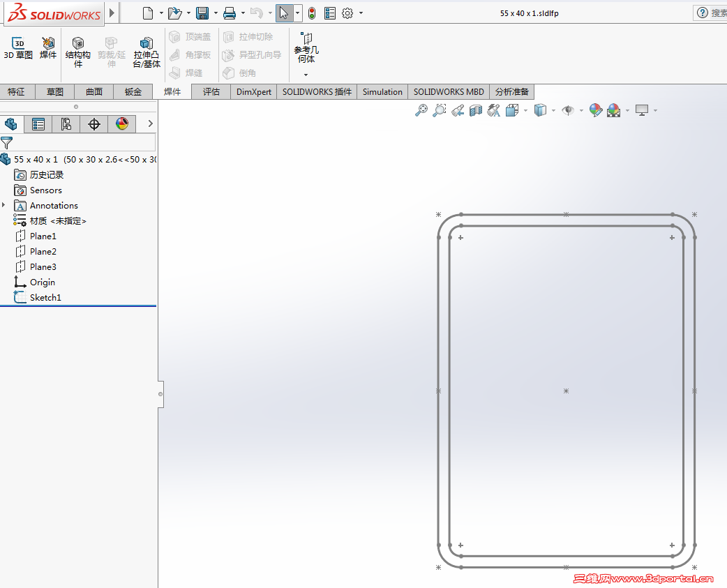Switch to the Simulation tab
Viewport: 727px width, 588px height.
point(382,92)
